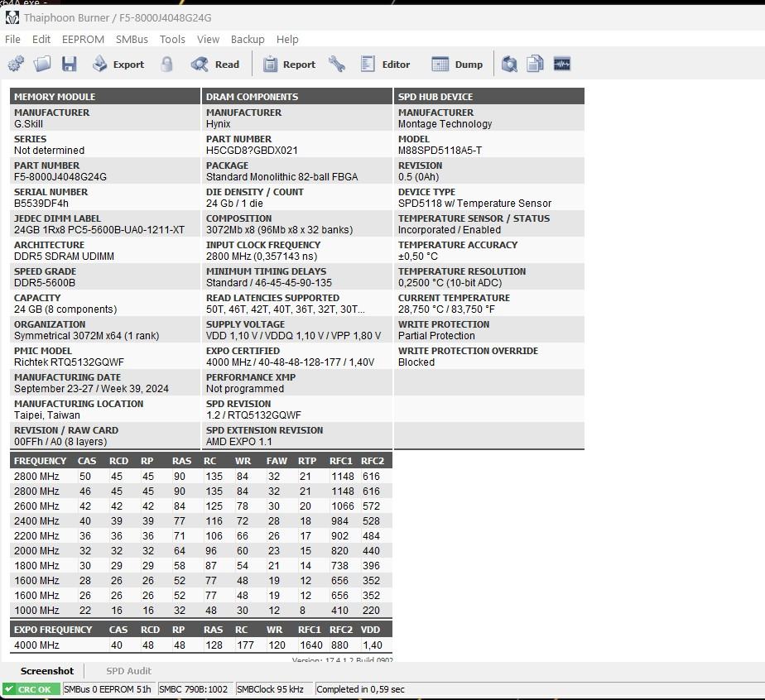Click Partial Protection write protection value
This screenshot has height=700, width=765.
(436, 336)
